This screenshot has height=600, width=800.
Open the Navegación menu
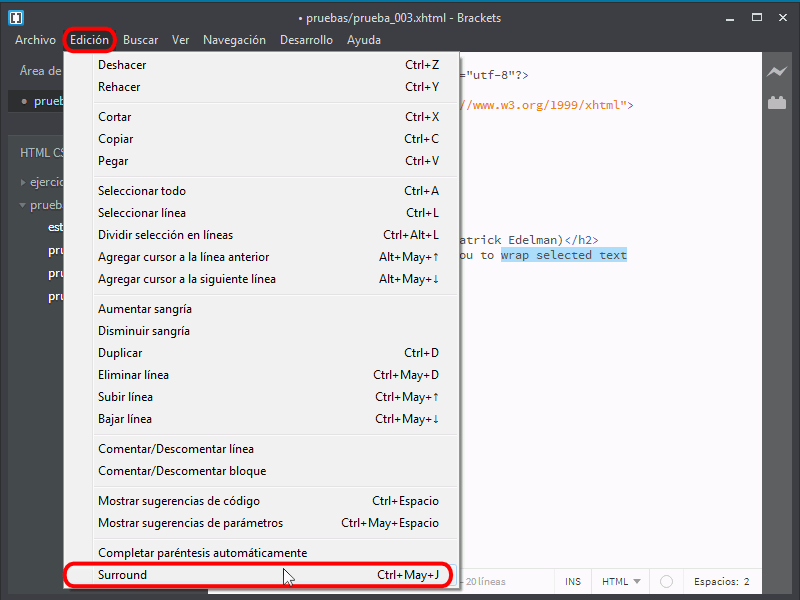point(234,40)
